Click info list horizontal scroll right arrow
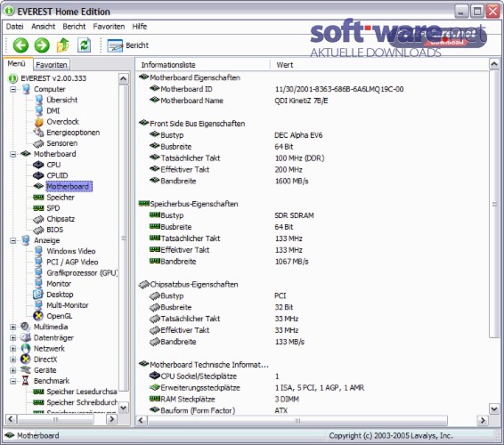504x445 pixels. pos(483,420)
